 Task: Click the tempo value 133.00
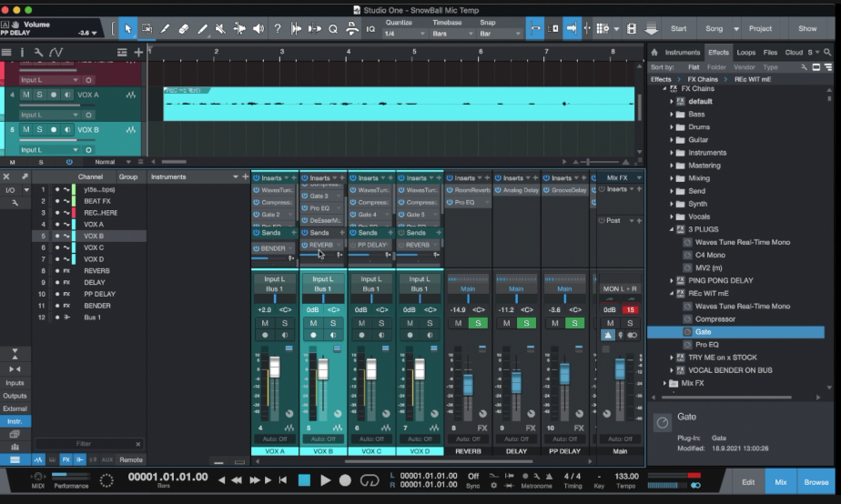coord(626,476)
